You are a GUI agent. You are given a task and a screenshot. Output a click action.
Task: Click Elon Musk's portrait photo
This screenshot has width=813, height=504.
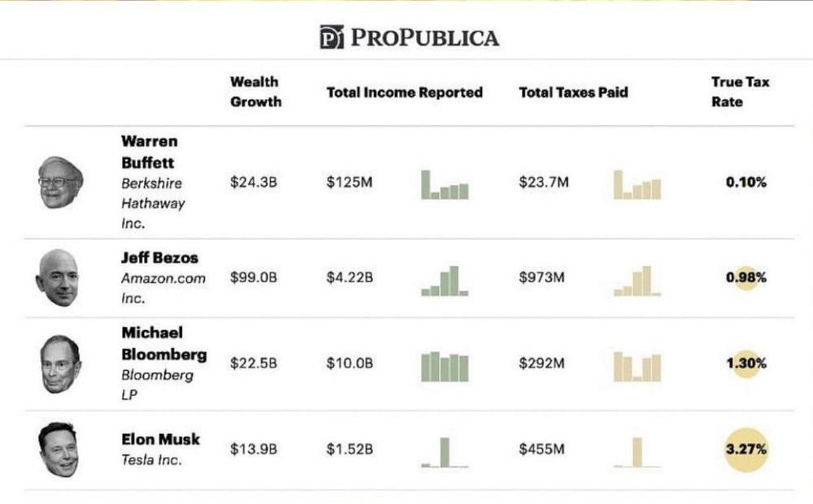pyautogui.click(x=59, y=449)
